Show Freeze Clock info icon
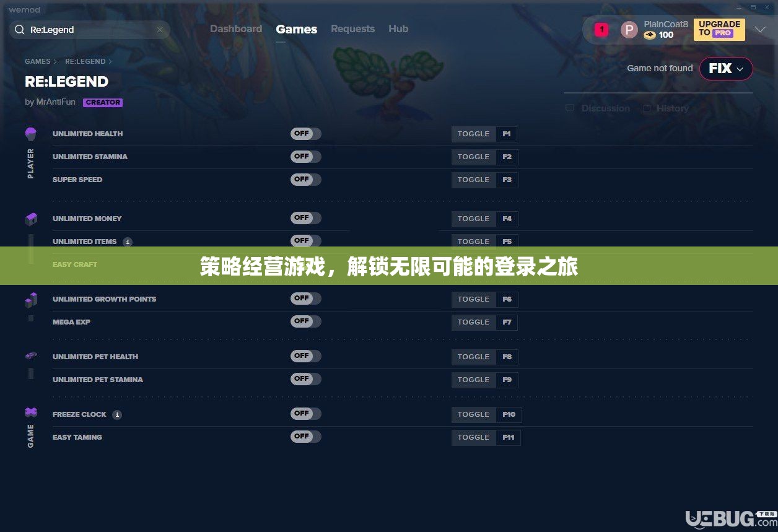 [117, 415]
